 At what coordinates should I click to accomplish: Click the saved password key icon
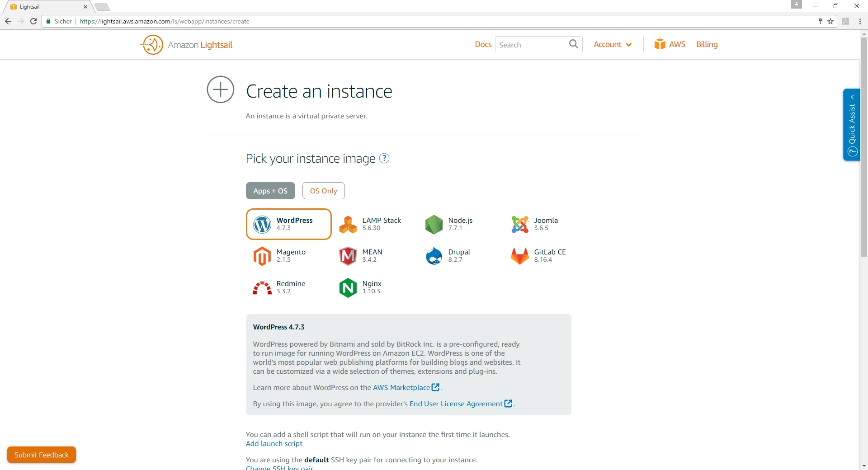pos(821,21)
